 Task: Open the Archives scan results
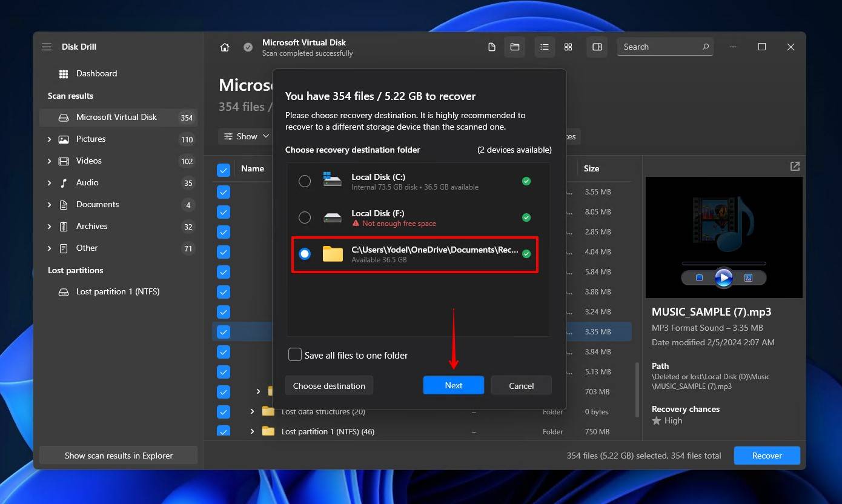point(118,227)
